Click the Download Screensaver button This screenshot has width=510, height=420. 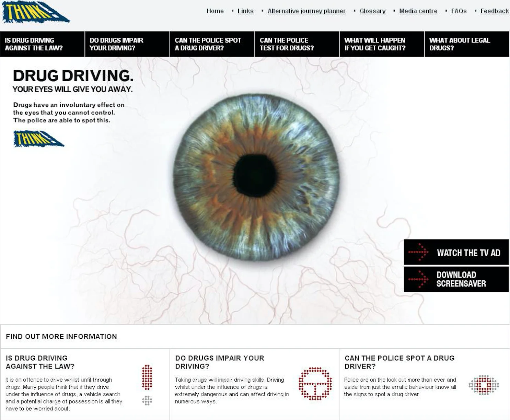(456, 279)
